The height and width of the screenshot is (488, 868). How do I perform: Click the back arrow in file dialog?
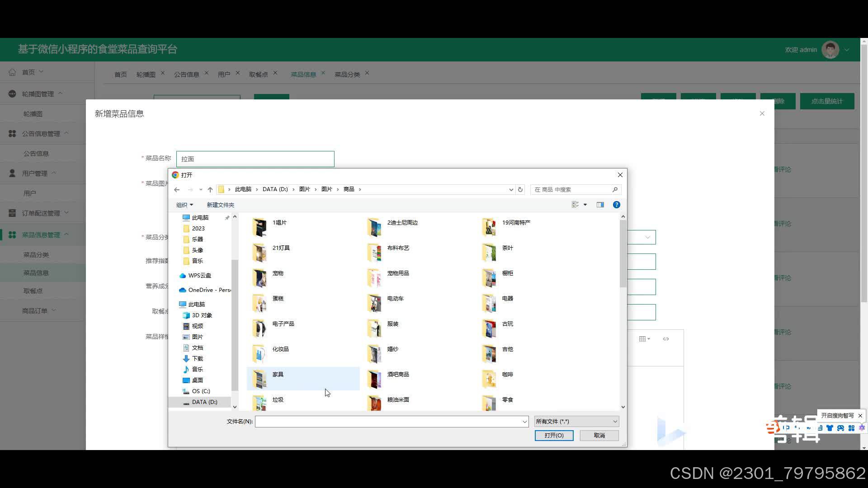177,189
